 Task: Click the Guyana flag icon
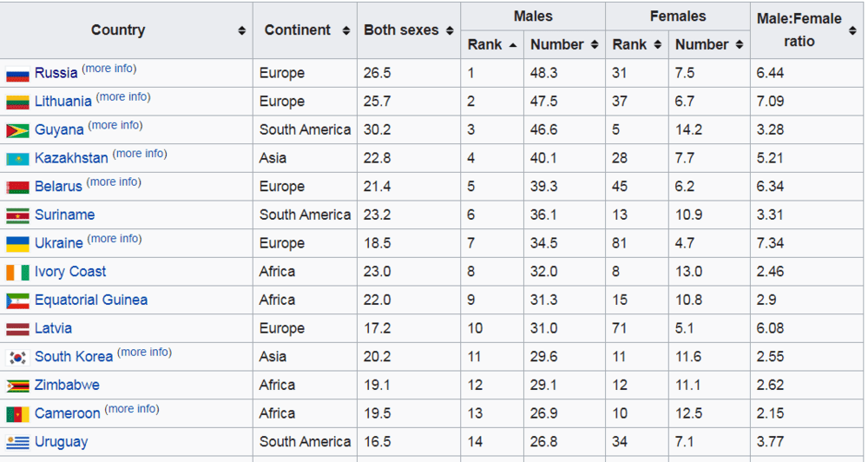pos(17,131)
